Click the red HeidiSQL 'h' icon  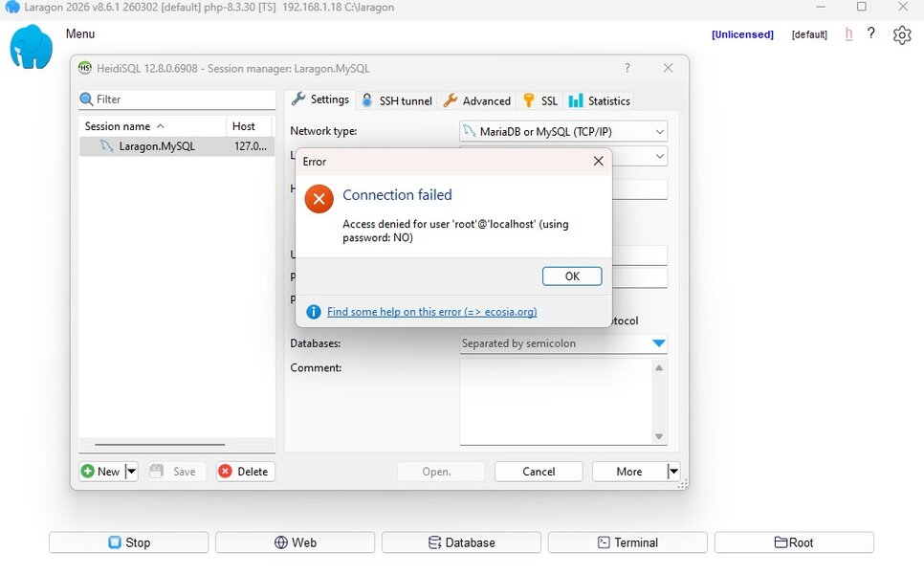847,33
